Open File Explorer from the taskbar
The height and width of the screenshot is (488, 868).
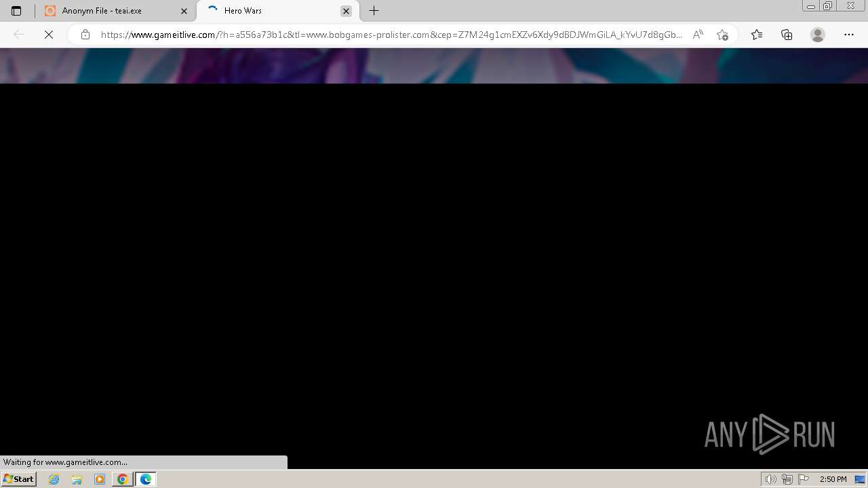point(77,479)
